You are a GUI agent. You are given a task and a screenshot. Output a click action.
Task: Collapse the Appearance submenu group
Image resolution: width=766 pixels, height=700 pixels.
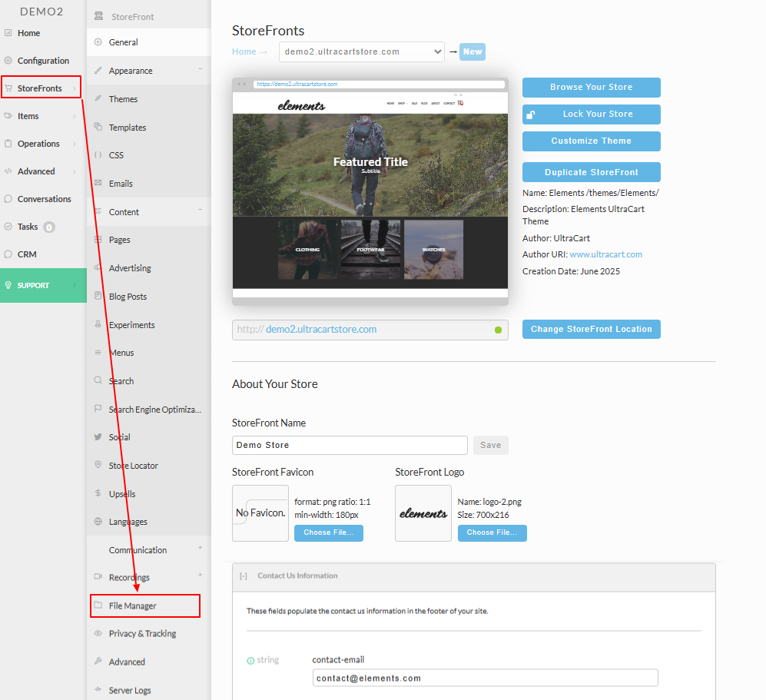point(201,69)
